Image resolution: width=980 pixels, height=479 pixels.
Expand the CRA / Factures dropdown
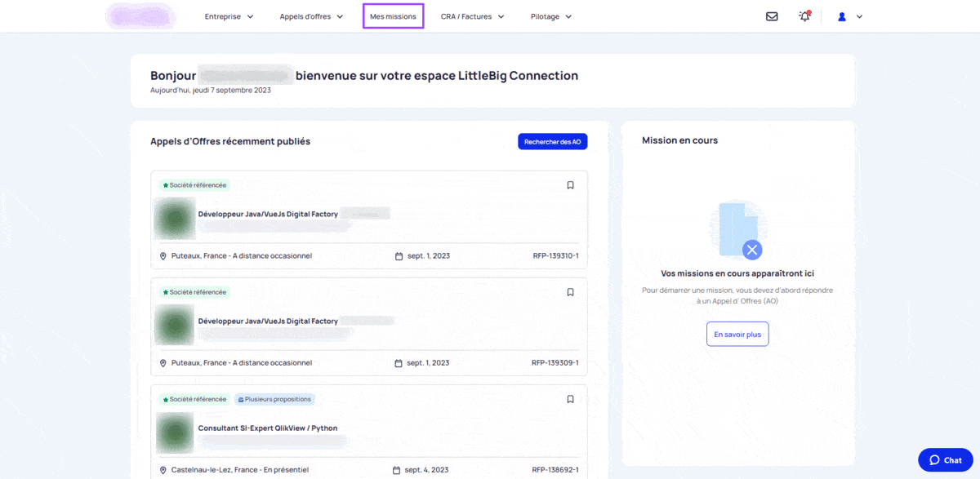[x=472, y=16]
